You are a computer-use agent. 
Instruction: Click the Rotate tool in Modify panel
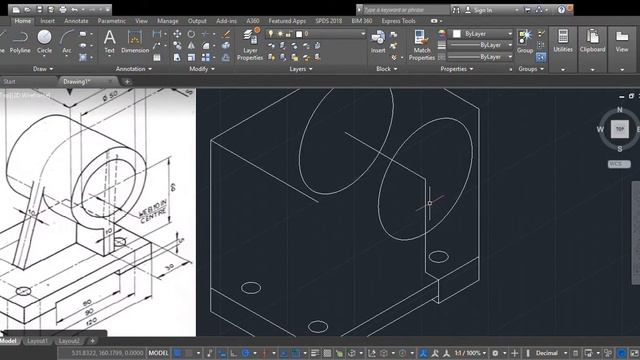point(191,34)
